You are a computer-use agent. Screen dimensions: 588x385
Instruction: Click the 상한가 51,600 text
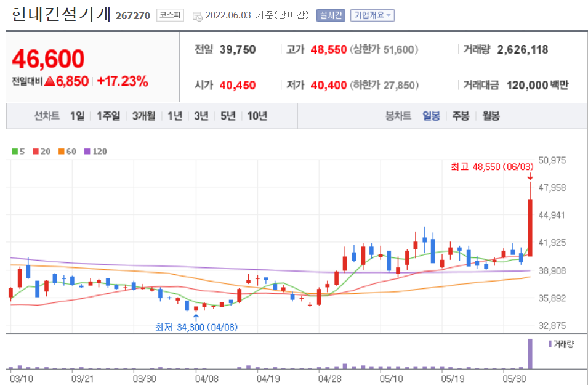[x=384, y=49]
